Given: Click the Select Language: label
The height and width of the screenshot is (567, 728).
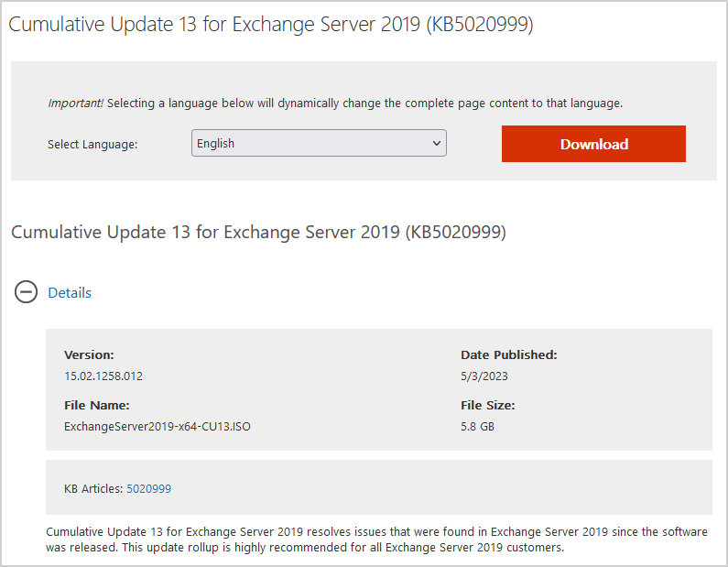Looking at the screenshot, I should 92,145.
